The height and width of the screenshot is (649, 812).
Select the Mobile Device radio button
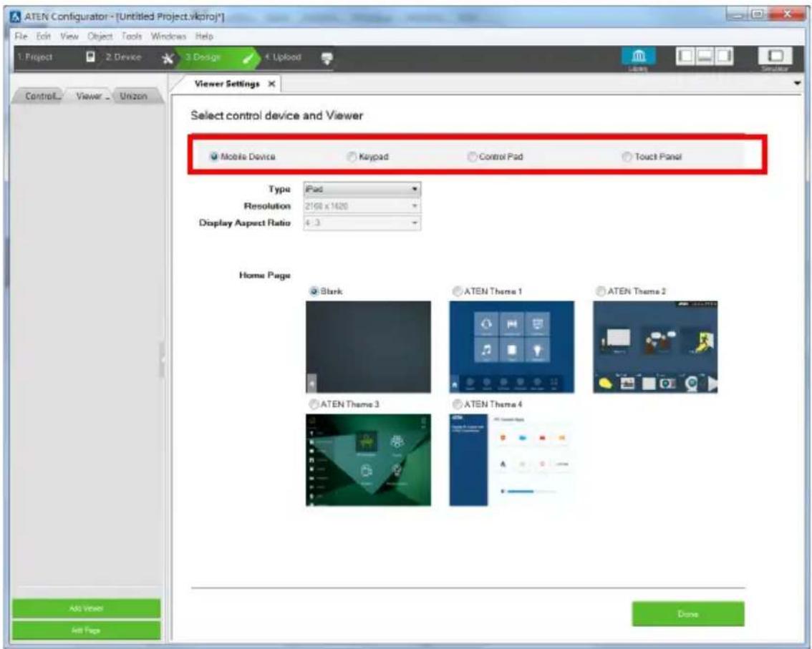point(213,156)
